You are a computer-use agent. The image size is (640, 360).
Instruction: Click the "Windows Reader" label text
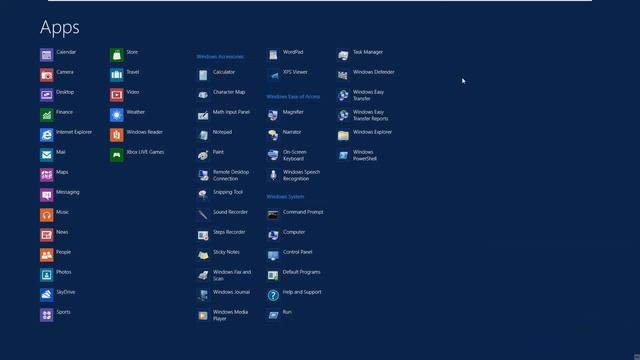point(144,132)
